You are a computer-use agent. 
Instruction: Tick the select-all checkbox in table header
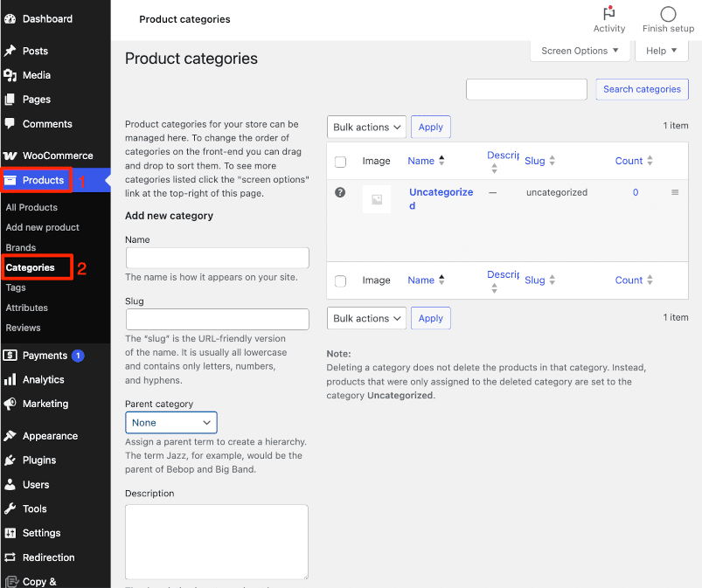click(x=340, y=162)
